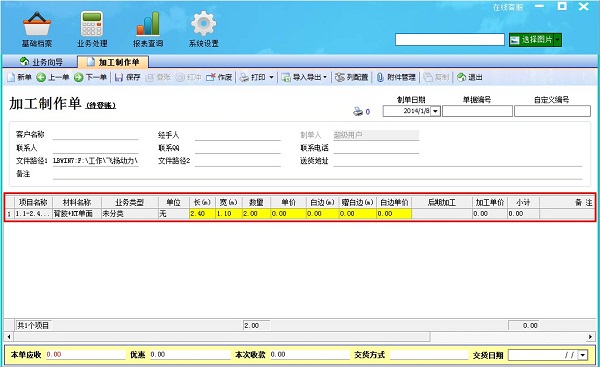Select the 背胶+KT单面 material cell
Viewport: 600px width, 367px height.
(77, 214)
